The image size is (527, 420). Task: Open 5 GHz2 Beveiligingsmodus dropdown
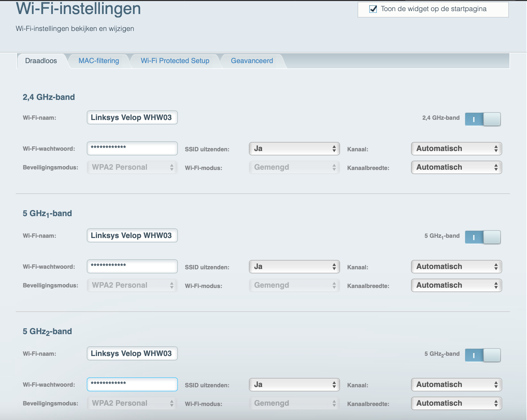(x=132, y=403)
